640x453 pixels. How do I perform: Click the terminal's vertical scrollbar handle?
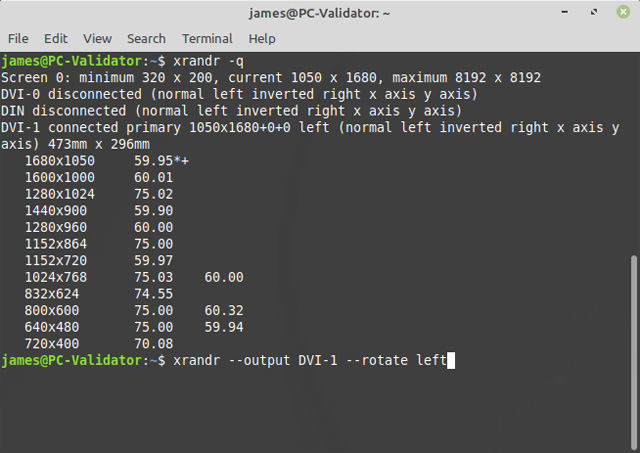tap(633, 353)
